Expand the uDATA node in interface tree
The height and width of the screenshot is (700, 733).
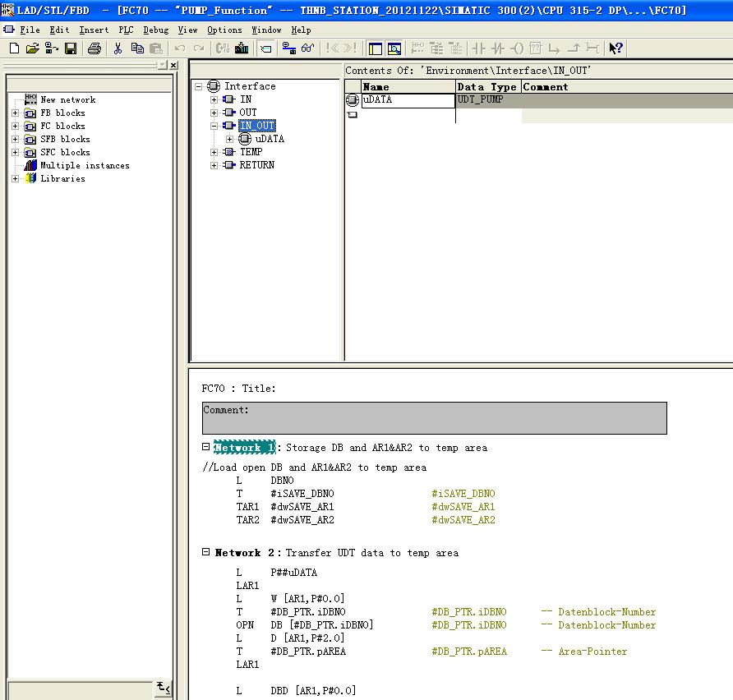pyautogui.click(x=229, y=139)
